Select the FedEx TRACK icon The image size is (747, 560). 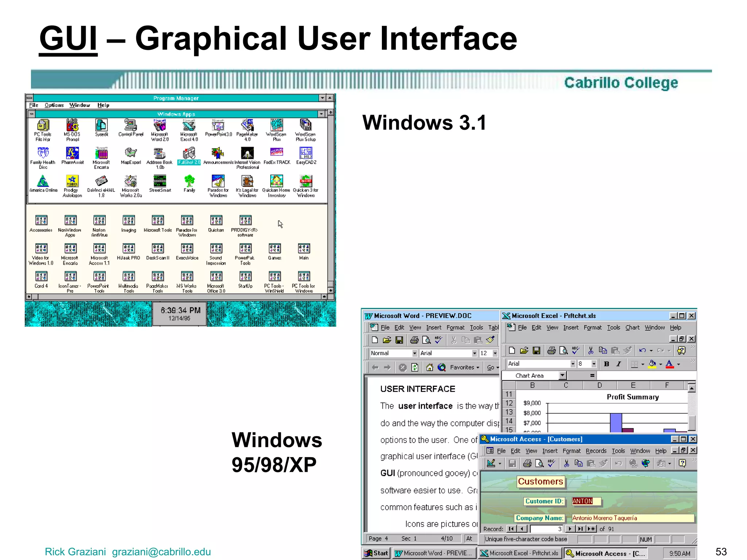coord(276,156)
